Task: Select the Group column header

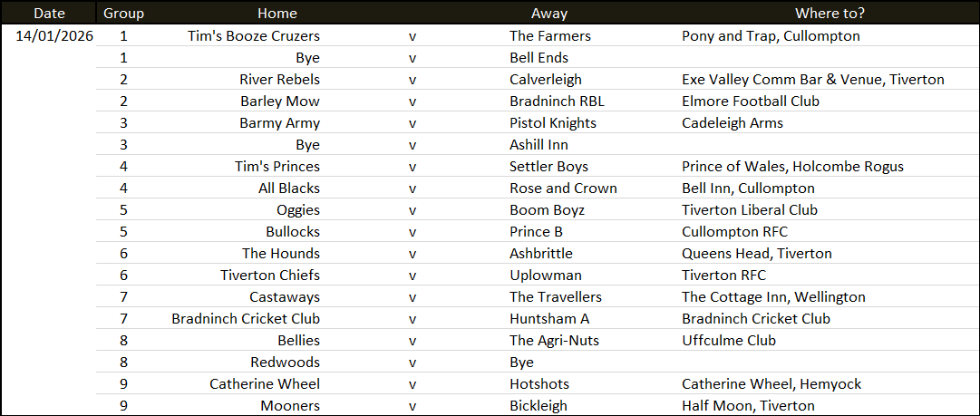Action: point(123,13)
